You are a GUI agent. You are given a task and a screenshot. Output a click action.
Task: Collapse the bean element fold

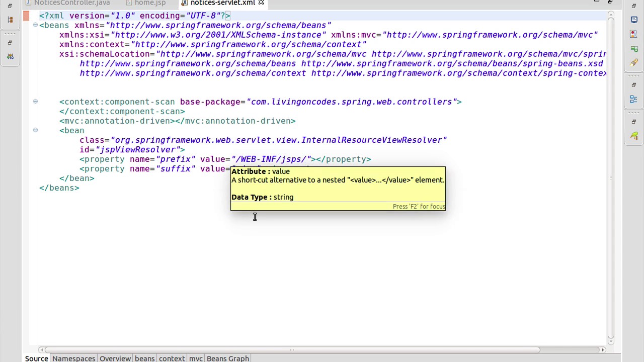pyautogui.click(x=35, y=130)
